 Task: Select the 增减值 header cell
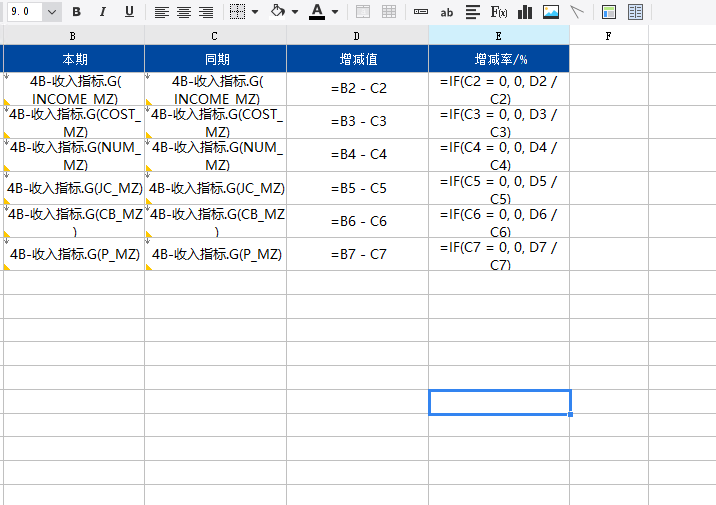(x=358, y=59)
